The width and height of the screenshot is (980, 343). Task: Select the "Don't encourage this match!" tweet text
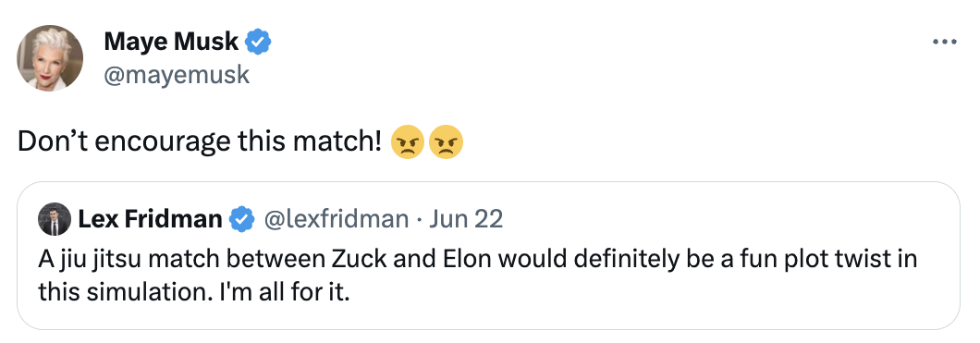tap(200, 142)
